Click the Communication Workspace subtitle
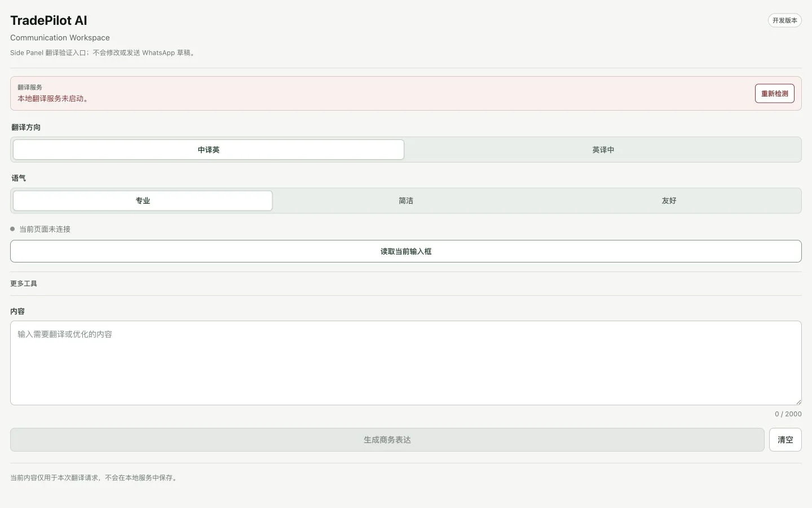The width and height of the screenshot is (812, 508). 60,38
